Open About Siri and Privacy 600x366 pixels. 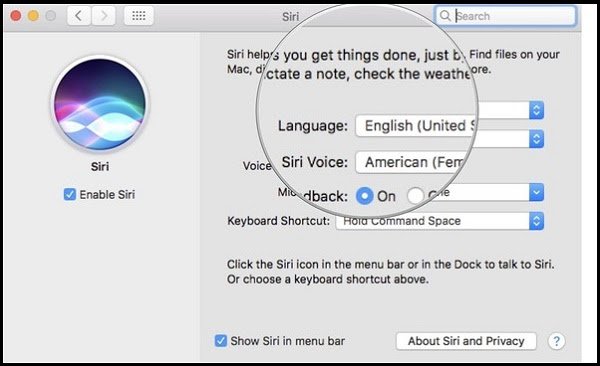coord(466,341)
